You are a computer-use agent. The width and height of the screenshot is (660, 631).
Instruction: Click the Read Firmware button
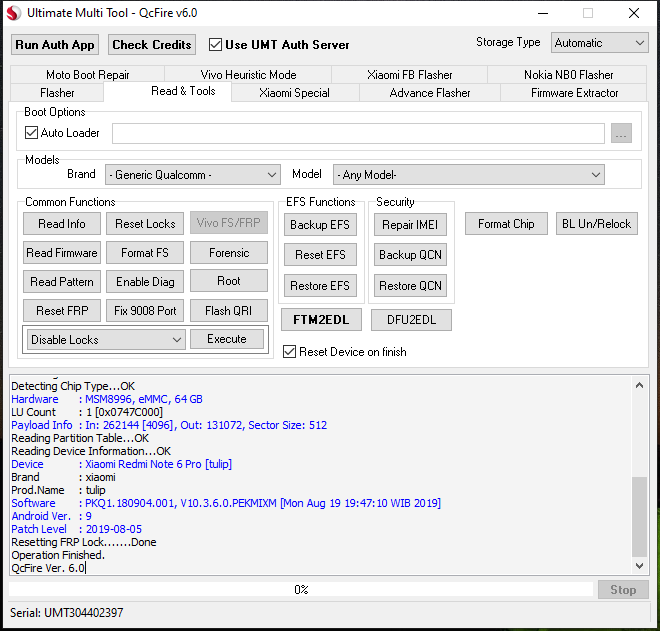coord(62,253)
